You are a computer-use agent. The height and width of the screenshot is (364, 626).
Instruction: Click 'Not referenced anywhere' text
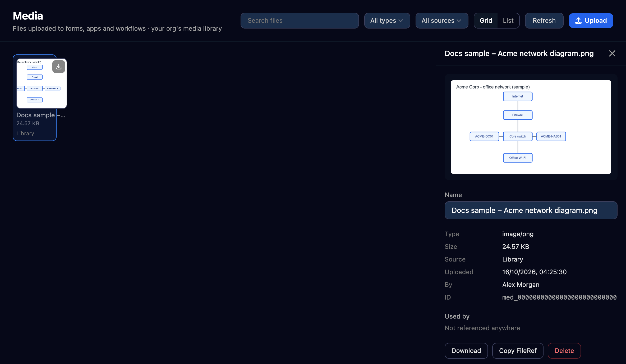pos(482,328)
